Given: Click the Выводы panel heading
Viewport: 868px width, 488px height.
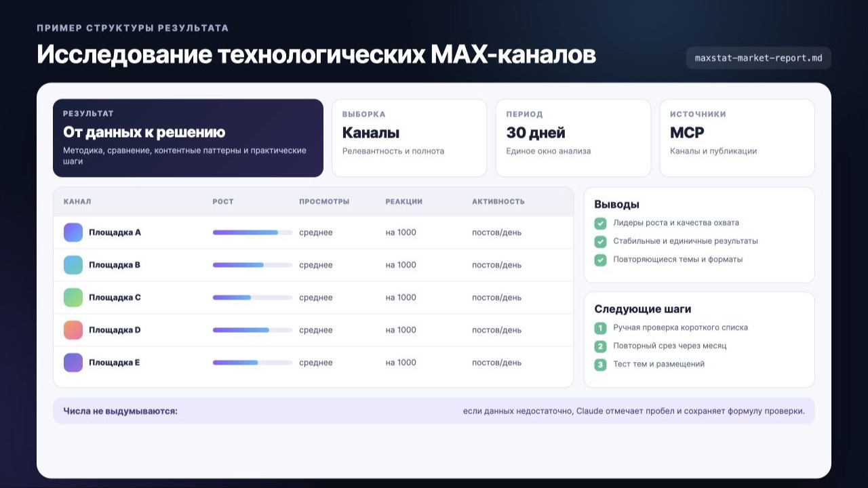Looking at the screenshot, I should click(x=617, y=205).
